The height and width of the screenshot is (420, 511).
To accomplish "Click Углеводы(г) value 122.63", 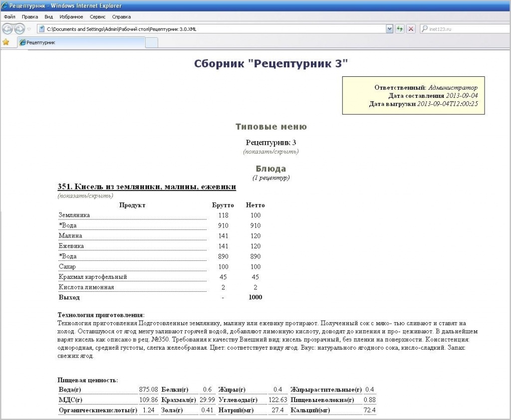I will pos(277,400).
